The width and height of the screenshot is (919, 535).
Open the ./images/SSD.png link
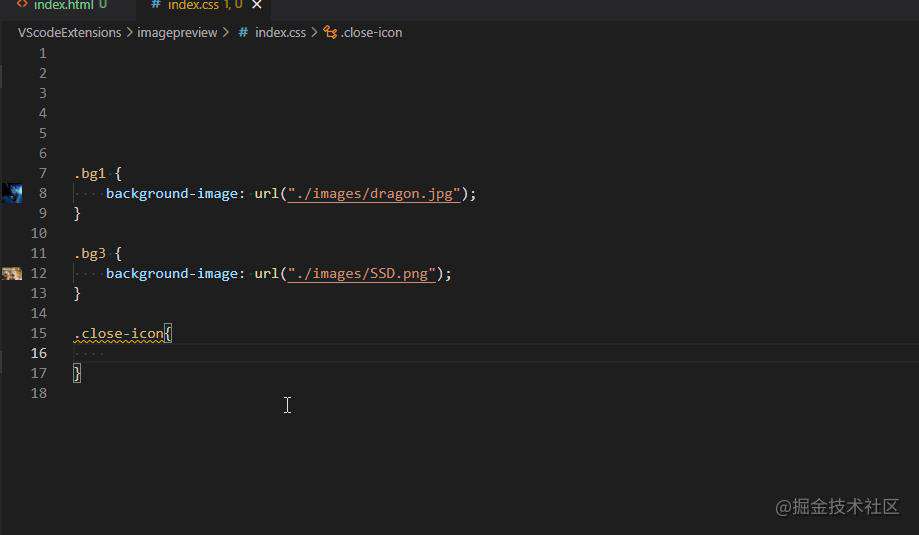click(x=362, y=273)
